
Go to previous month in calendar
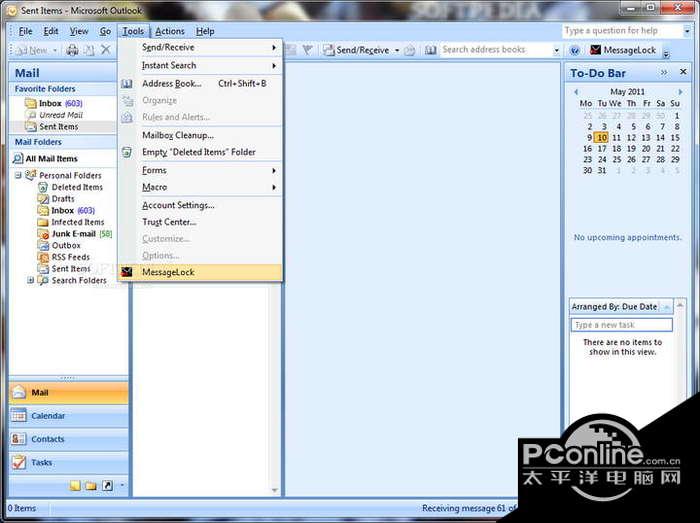click(576, 92)
